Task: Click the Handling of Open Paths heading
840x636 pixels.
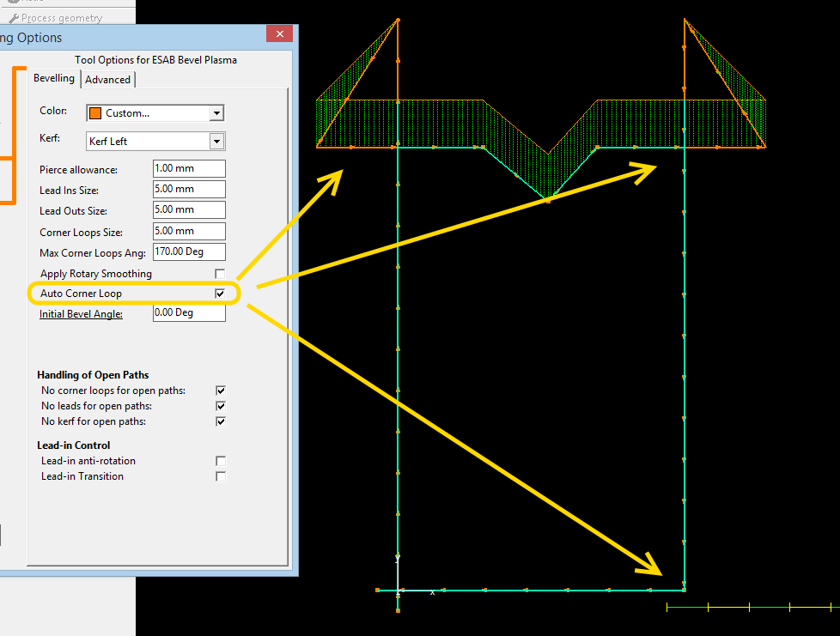Action: point(93,375)
